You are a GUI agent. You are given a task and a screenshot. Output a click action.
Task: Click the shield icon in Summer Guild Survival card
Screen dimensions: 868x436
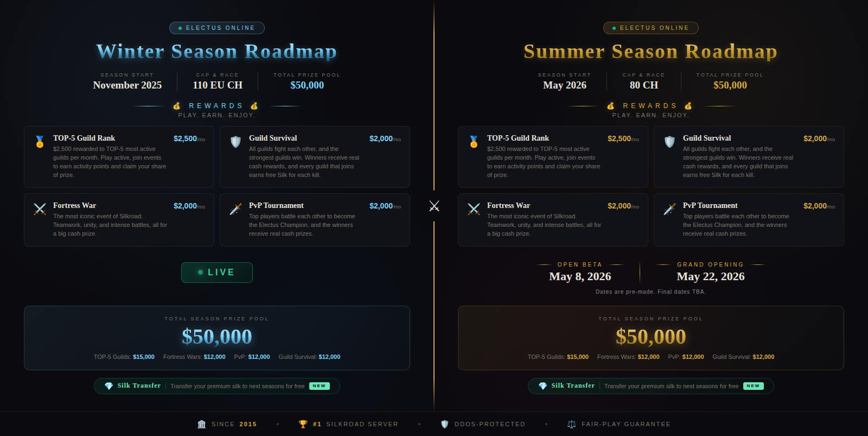click(x=669, y=142)
